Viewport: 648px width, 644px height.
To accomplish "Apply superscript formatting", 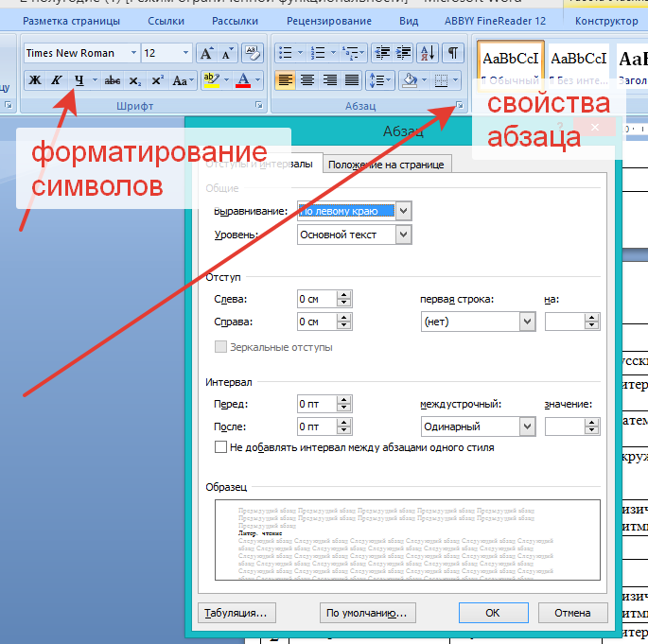I will tap(157, 80).
